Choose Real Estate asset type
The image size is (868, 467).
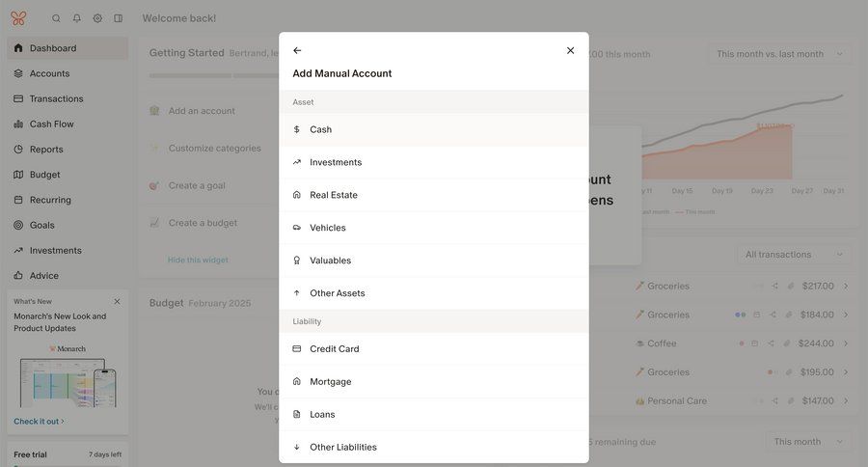(x=434, y=195)
